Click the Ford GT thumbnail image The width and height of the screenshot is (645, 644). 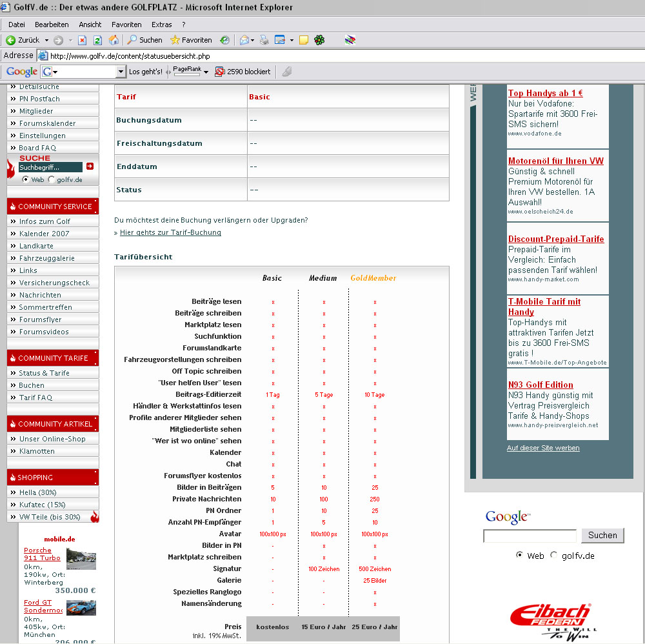81,608
